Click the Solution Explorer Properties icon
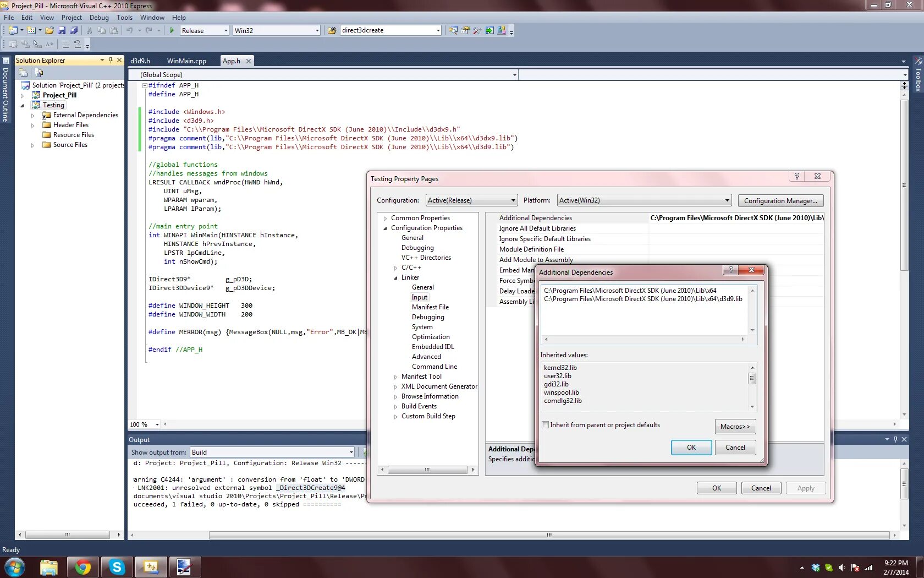 point(23,73)
